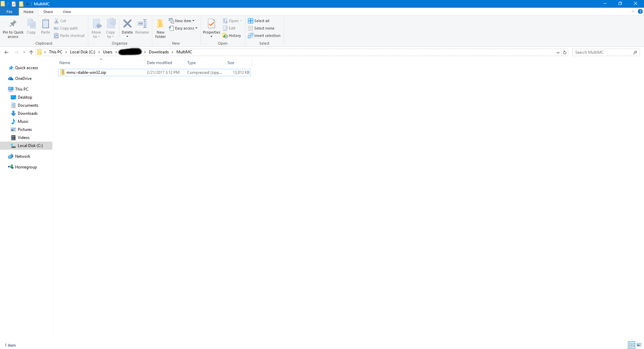Open the File tab
Screen dimensions: 644x349
click(9, 12)
